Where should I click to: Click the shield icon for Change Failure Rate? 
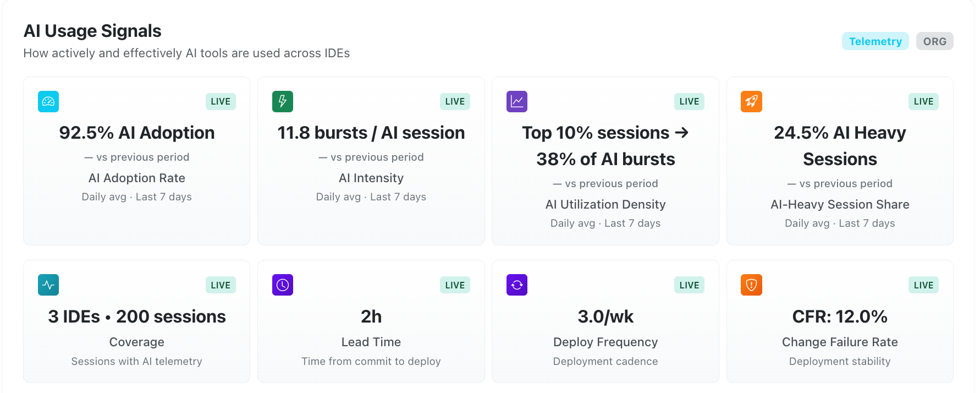coord(751,285)
